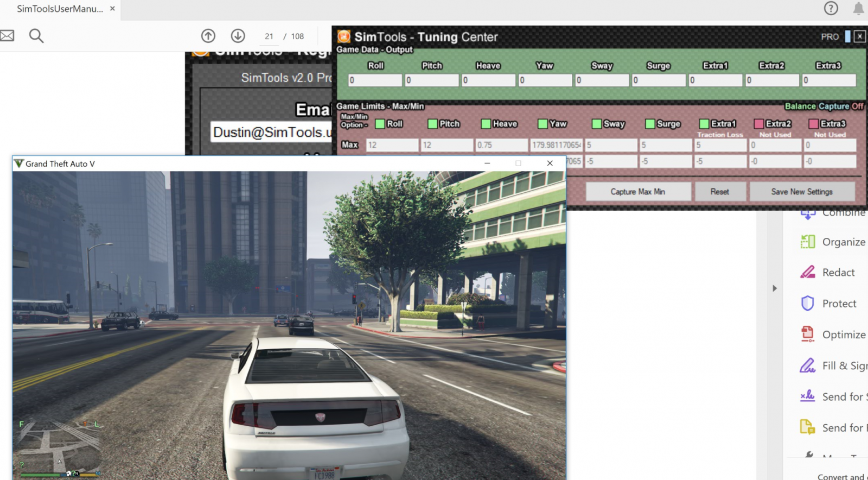
Task: Toggle the Surge Max/Min option checkbox
Action: [x=650, y=124]
